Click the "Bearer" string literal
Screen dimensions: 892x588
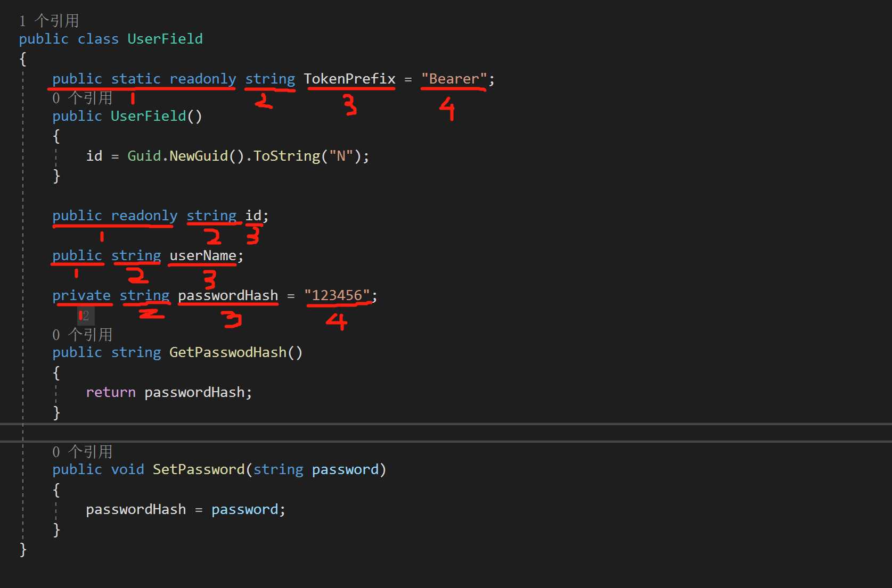click(x=454, y=79)
